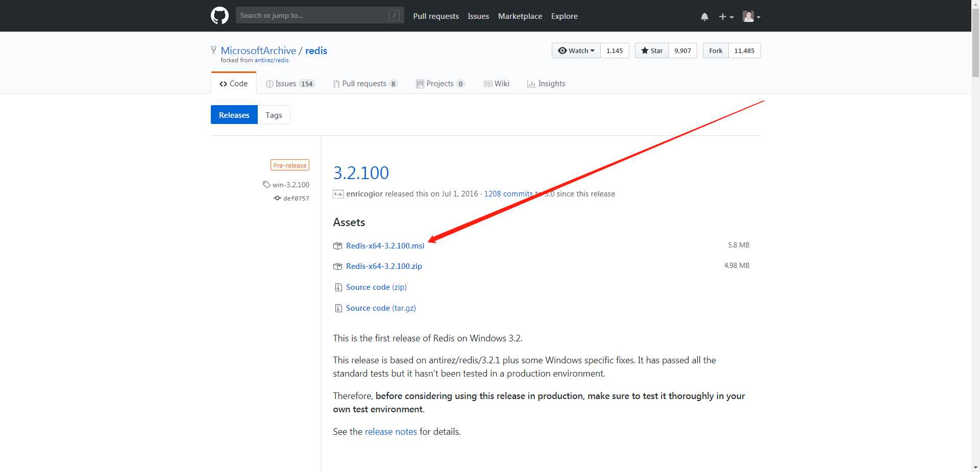980x472 pixels.
Task: Open the release notes link
Action: pos(391,432)
